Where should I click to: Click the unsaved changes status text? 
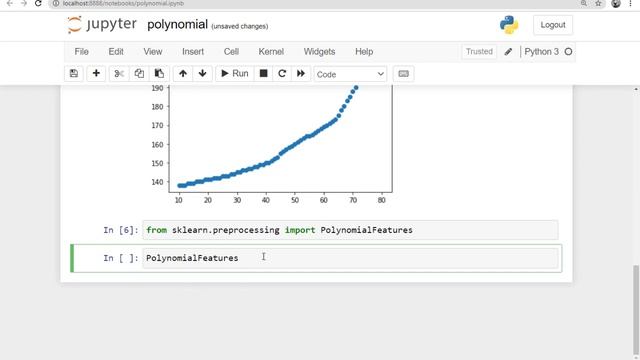click(240, 26)
